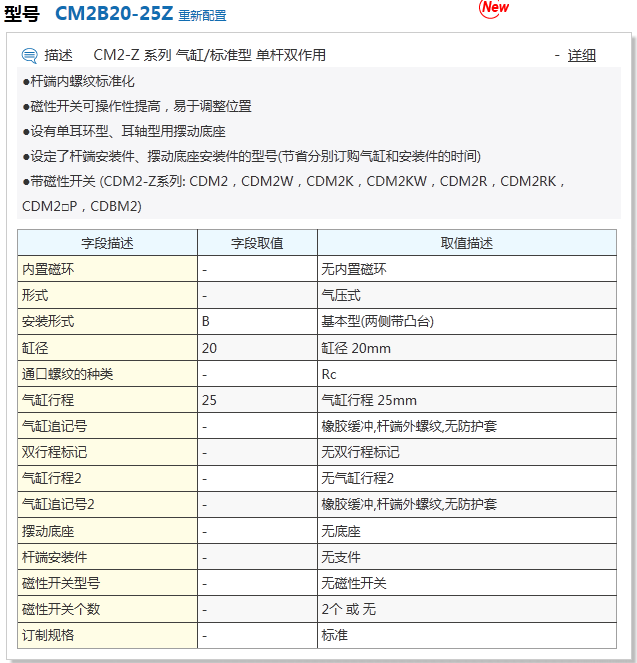
Task: Select the 气缸行程 row label
Action: (48, 400)
